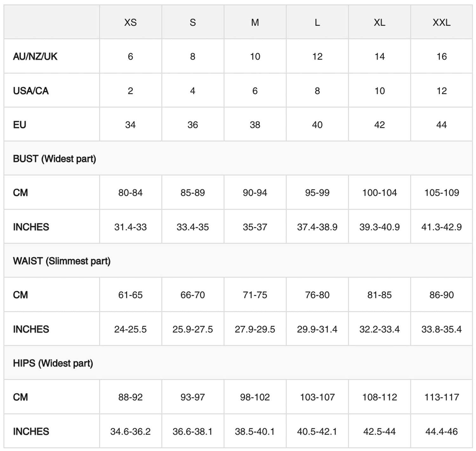Click the HIPS (Widest part) section header
This screenshot has height=451, width=476.
click(53, 363)
